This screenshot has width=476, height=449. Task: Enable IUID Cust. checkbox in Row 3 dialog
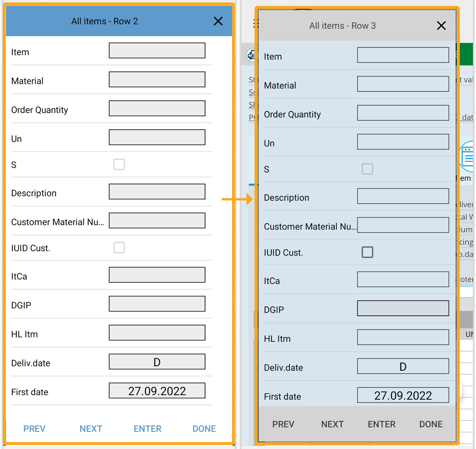367,252
